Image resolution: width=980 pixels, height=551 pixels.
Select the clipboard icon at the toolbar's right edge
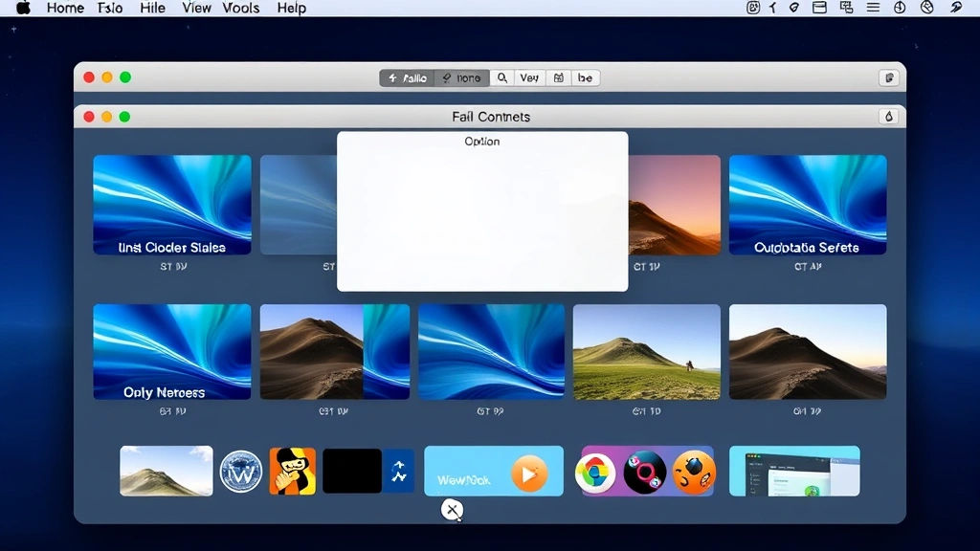[x=888, y=77]
